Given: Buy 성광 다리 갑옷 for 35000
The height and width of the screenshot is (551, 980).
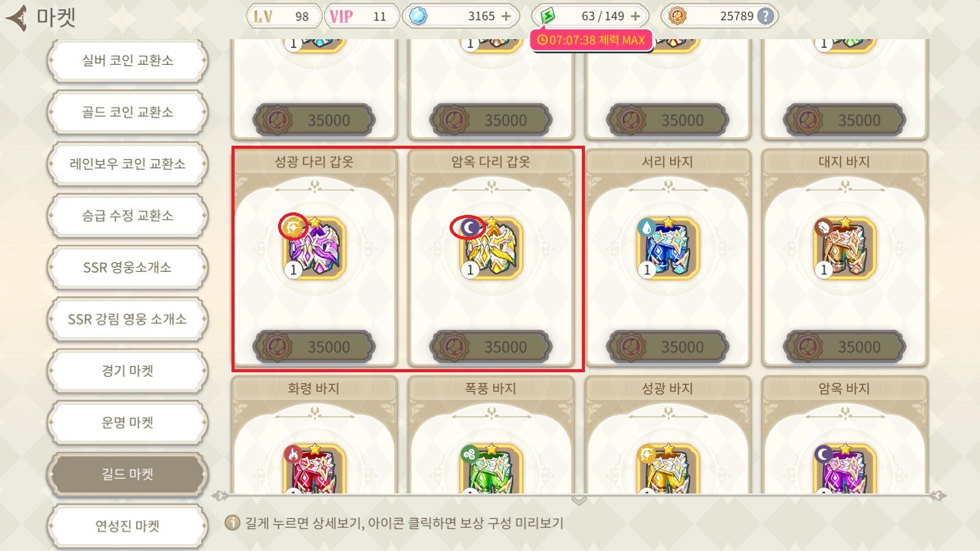Looking at the screenshot, I should coord(314,347).
